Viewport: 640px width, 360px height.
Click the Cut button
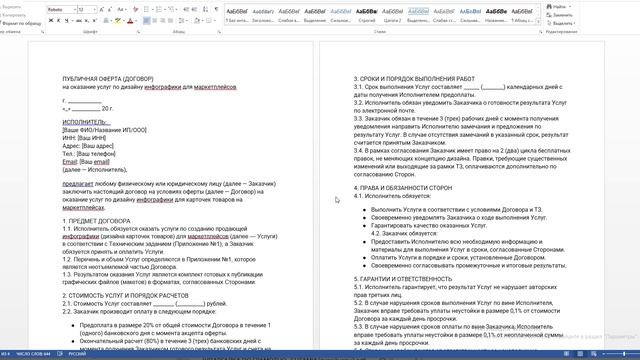click(x=10, y=7)
